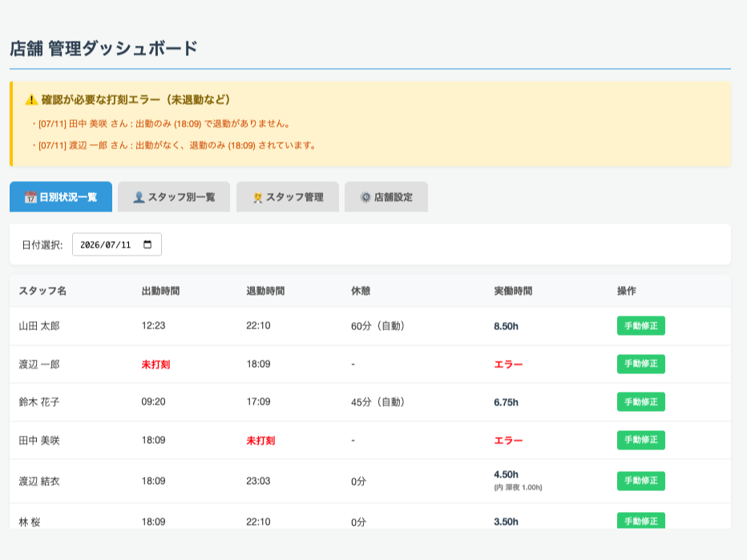Click the スタッフ名 column header
The image size is (747, 560).
click(x=42, y=291)
